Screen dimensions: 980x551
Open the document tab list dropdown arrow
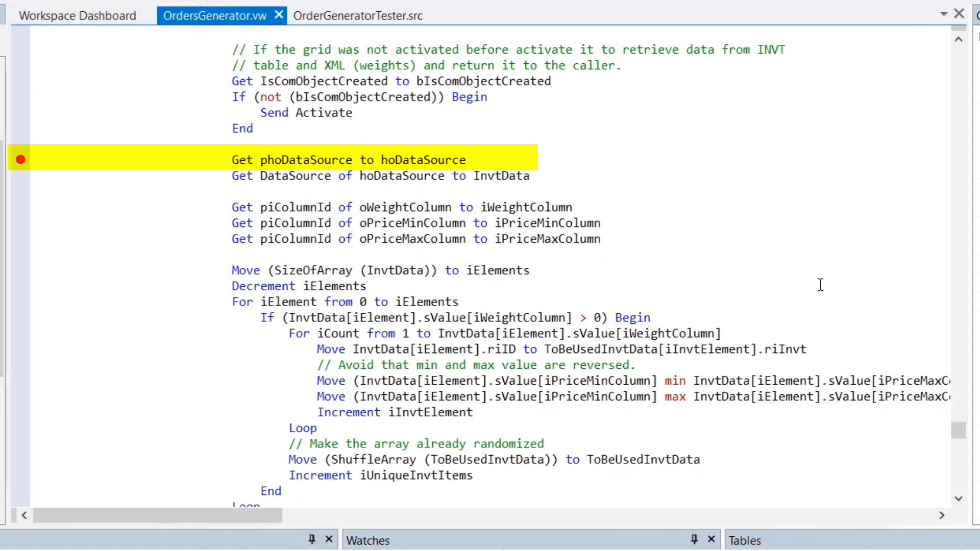[x=943, y=14]
